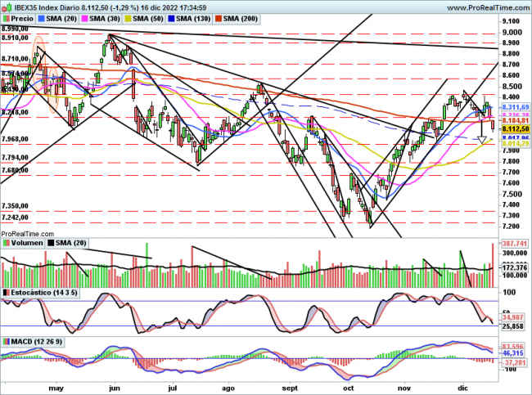Click the 300.000 tick on volume axis
This screenshot has height=395, width=532.
[515, 253]
